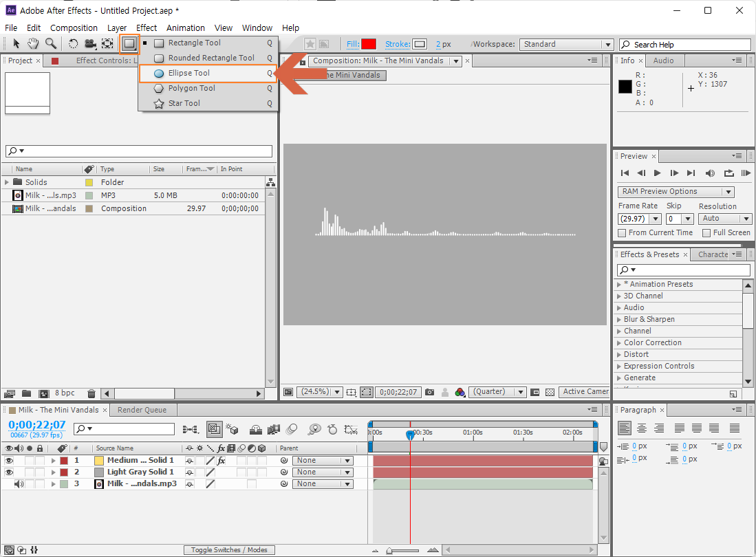756x557 pixels.
Task: Select the Selection arrow tool
Action: pyautogui.click(x=16, y=44)
